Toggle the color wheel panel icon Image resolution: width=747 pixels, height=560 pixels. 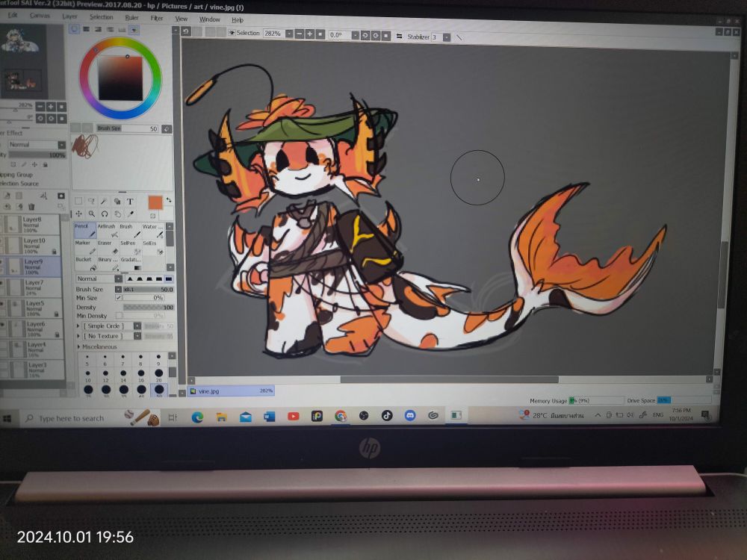coord(74,29)
